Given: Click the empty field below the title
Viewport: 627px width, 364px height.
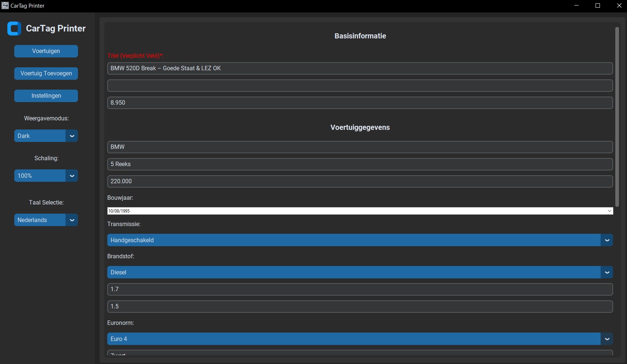Looking at the screenshot, I should point(360,86).
